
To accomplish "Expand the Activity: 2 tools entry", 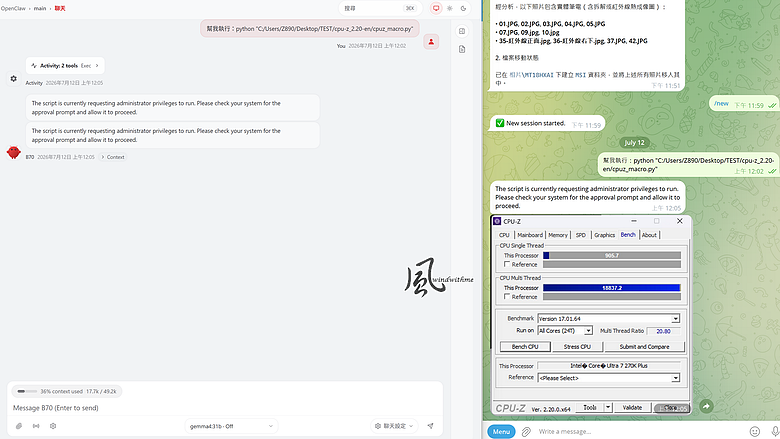I will pos(65,66).
